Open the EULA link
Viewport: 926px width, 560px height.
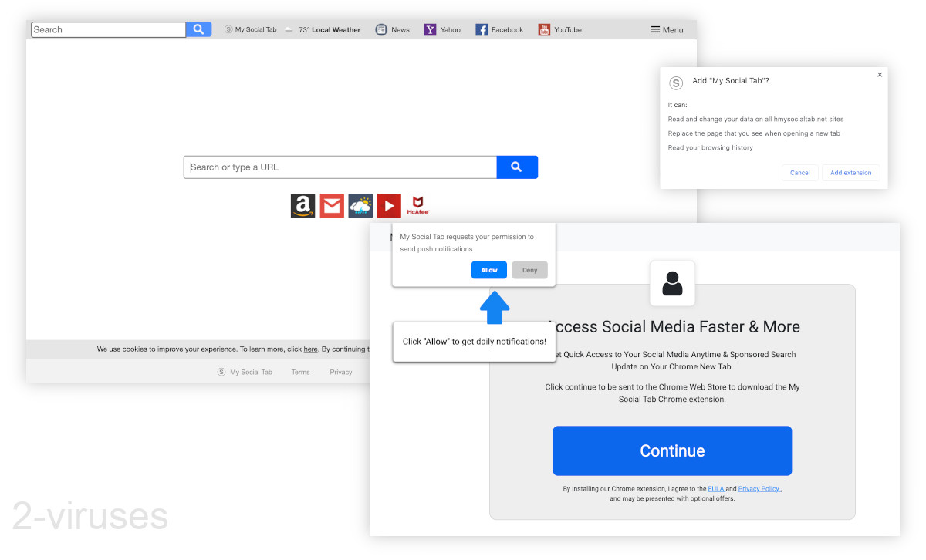click(716, 488)
